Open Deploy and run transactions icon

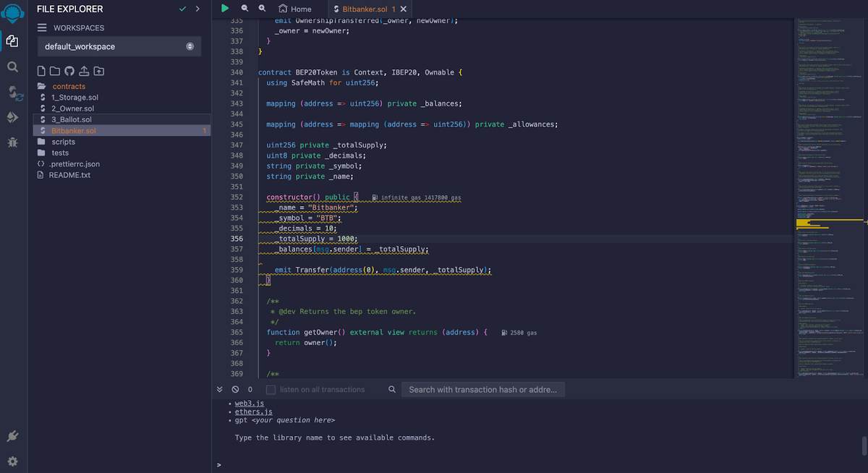pos(12,117)
